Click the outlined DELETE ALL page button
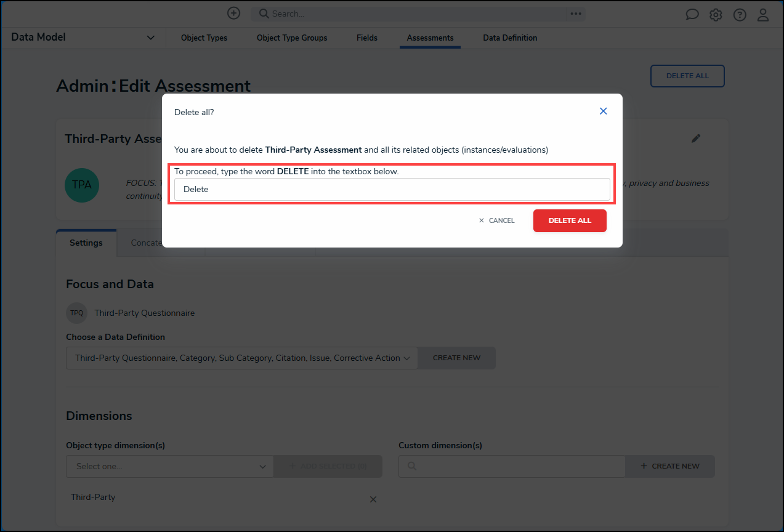Viewport: 784px width, 532px height. [x=687, y=76]
